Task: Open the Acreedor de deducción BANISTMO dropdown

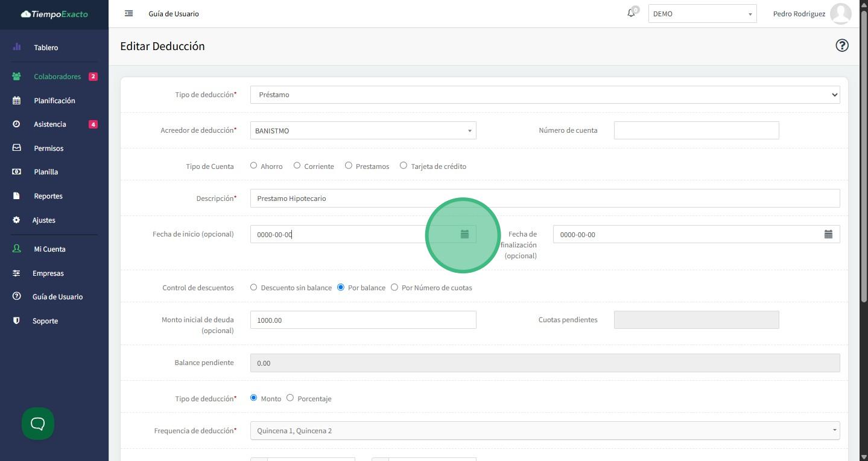Action: tap(363, 130)
